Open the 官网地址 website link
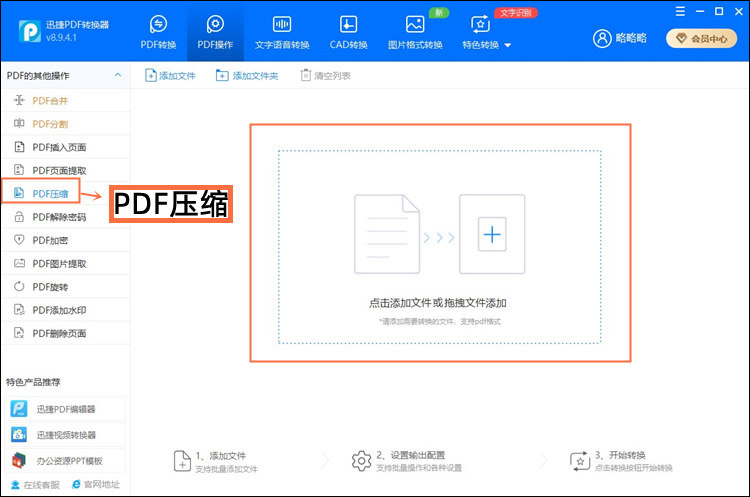This screenshot has width=750, height=497. click(96, 485)
